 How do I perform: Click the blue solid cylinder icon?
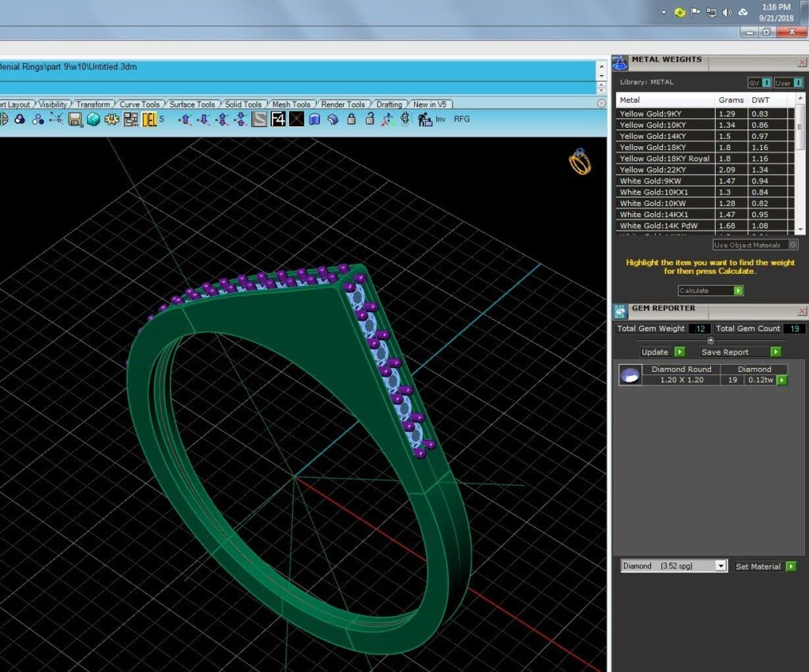(314, 120)
